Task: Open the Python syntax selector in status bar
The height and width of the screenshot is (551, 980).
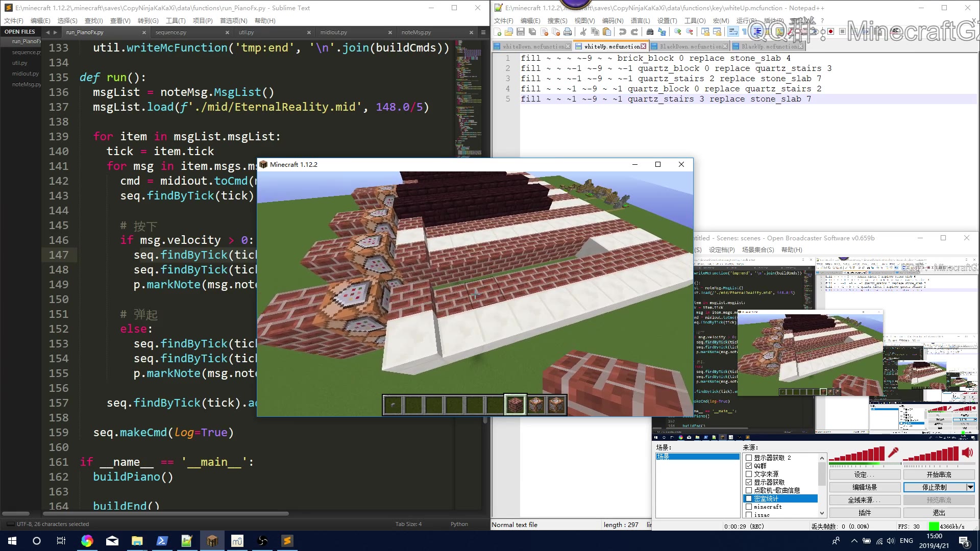Action: pyautogui.click(x=459, y=524)
